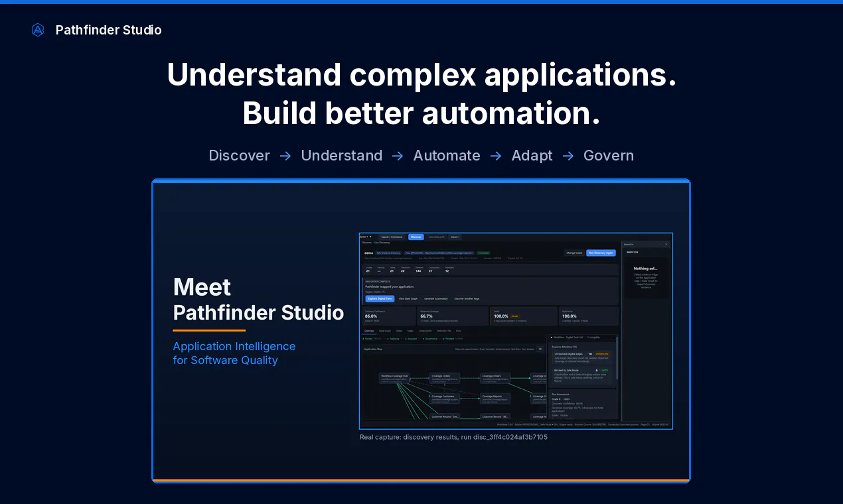Click the Run Discovery Again button
The image size is (843, 504).
[x=601, y=253]
